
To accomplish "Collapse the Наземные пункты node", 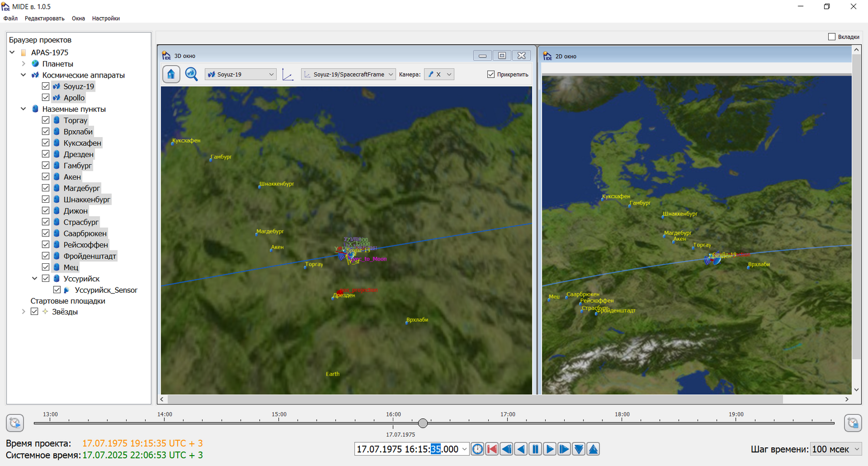I will 23,109.
